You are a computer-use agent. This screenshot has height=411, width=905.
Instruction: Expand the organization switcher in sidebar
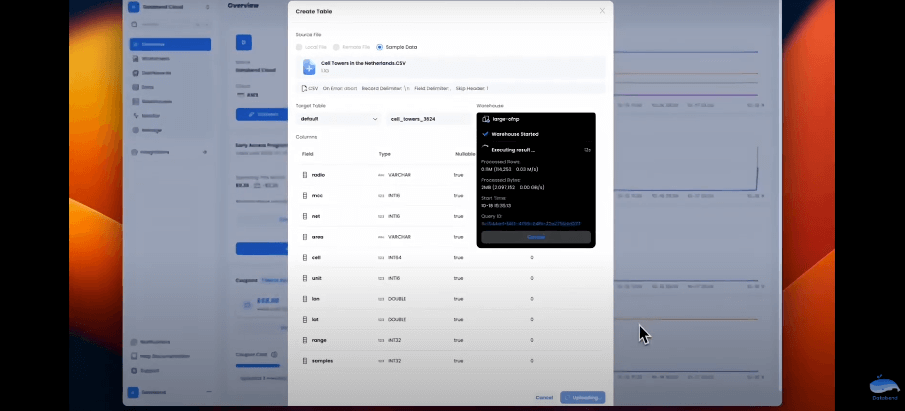point(206,7)
